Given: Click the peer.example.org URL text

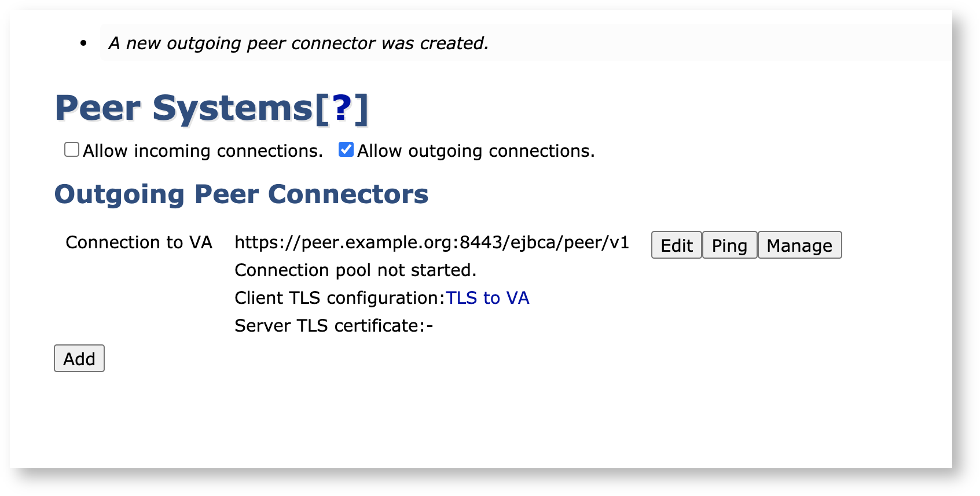Looking at the screenshot, I should pyautogui.click(x=431, y=243).
